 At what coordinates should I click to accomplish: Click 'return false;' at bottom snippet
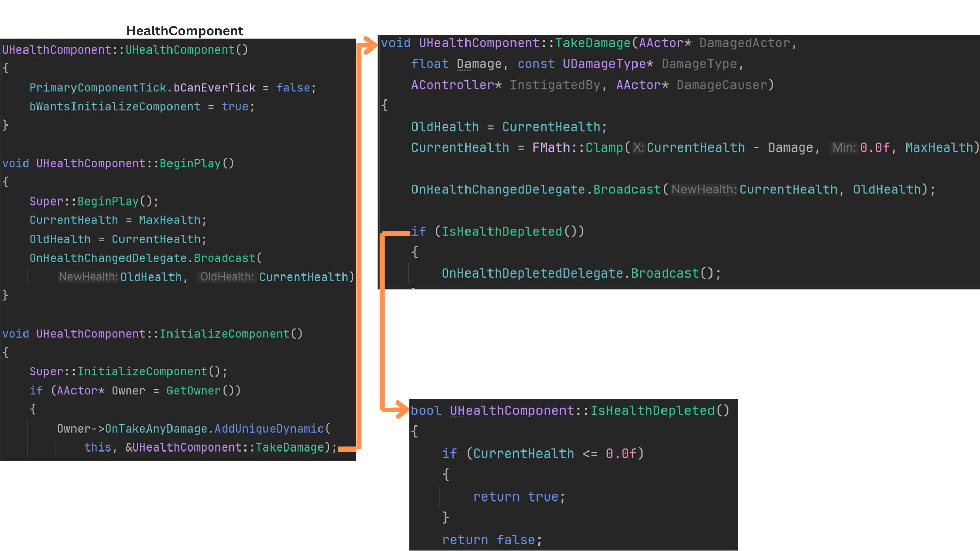[491, 540]
